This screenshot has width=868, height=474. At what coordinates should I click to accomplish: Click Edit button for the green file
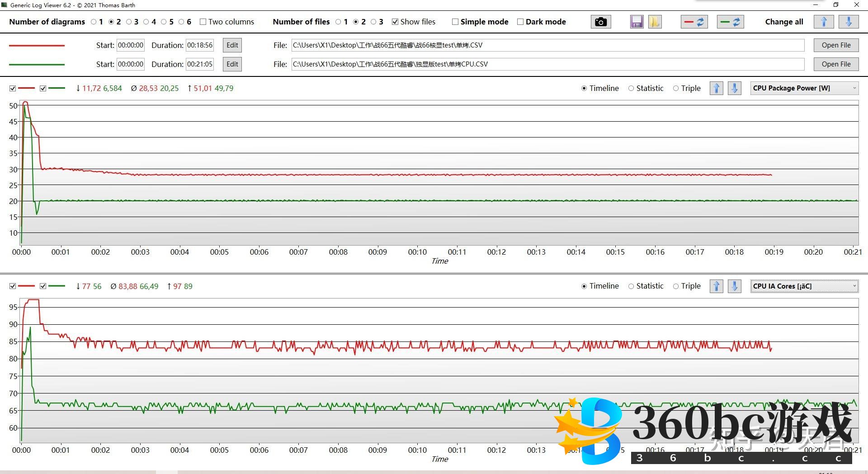(232, 64)
